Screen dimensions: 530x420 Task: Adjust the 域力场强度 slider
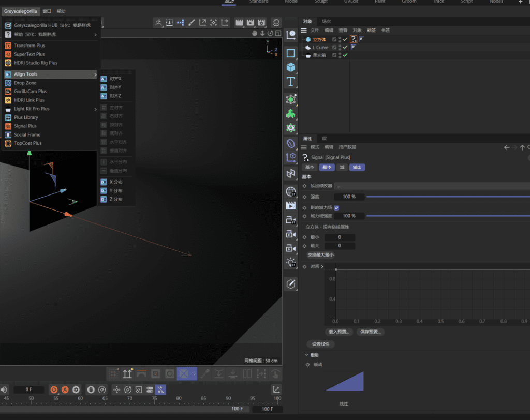point(448,216)
